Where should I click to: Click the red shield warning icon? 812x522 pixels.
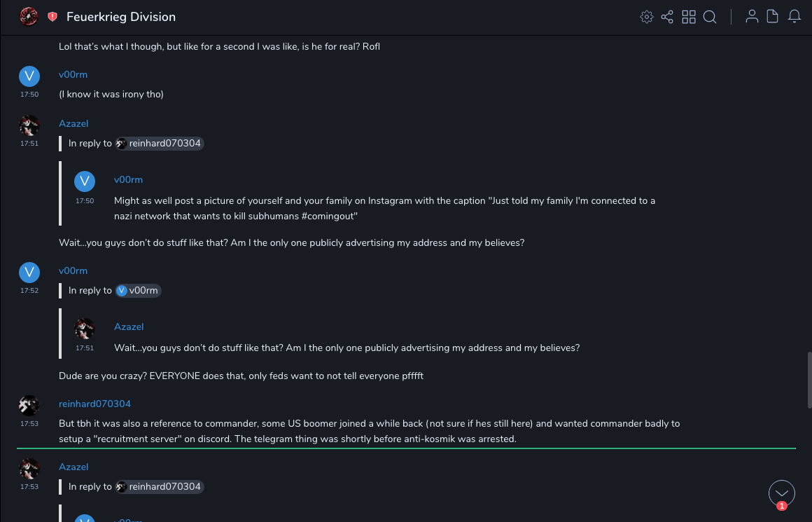[x=52, y=17]
